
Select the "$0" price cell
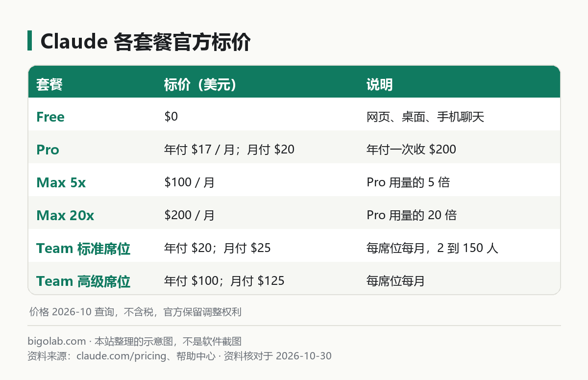[171, 117]
